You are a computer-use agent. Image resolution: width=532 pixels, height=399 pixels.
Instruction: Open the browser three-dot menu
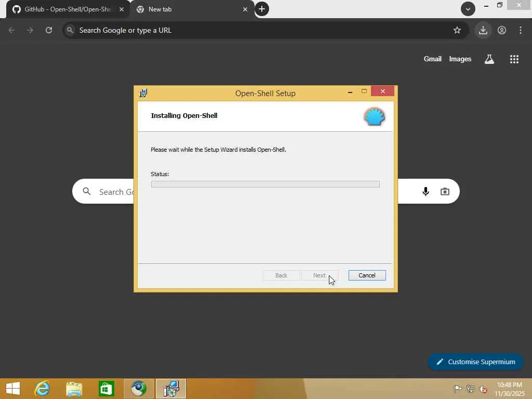(x=521, y=30)
